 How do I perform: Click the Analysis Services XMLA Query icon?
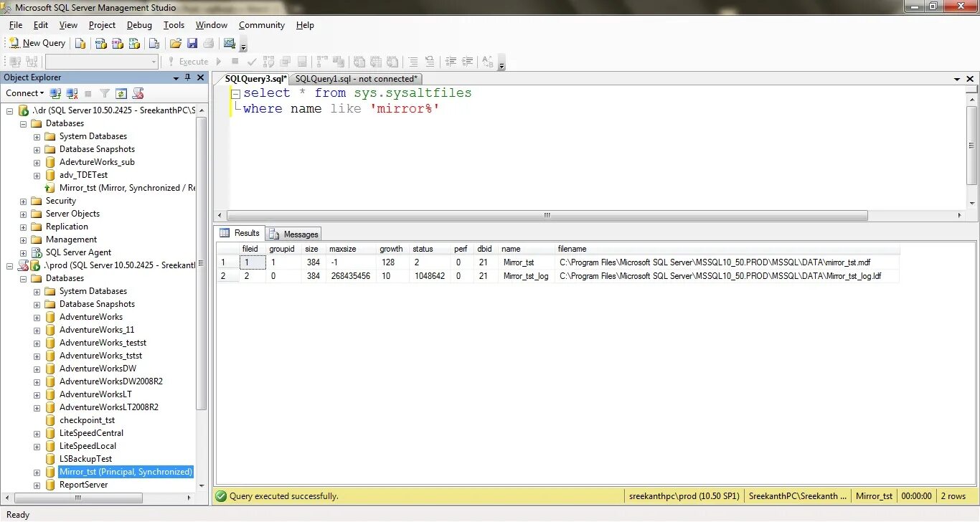134,43
